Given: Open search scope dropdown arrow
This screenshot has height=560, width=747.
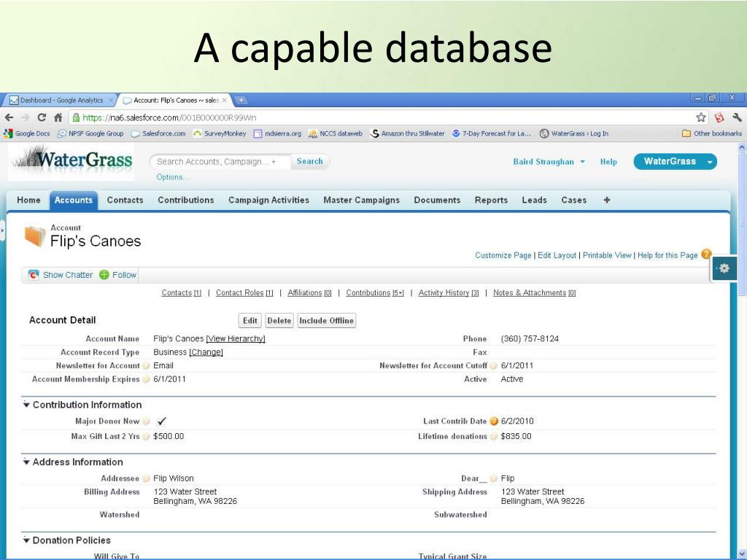Looking at the screenshot, I should point(274,162).
